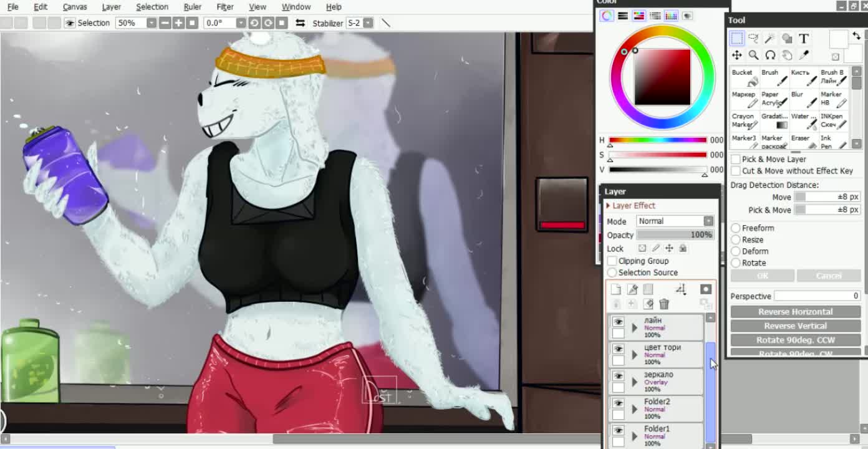Open the Ruler menu
The height and width of the screenshot is (449, 868).
193,7
